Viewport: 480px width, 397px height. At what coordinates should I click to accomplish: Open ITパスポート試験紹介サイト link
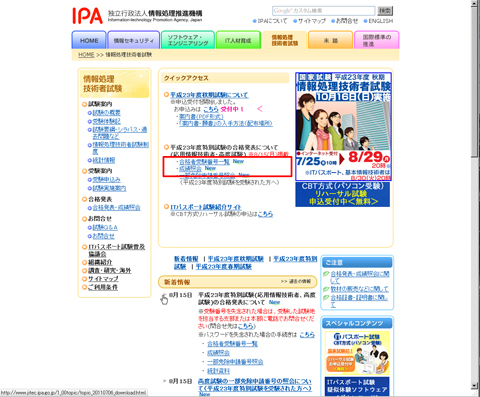(x=206, y=207)
